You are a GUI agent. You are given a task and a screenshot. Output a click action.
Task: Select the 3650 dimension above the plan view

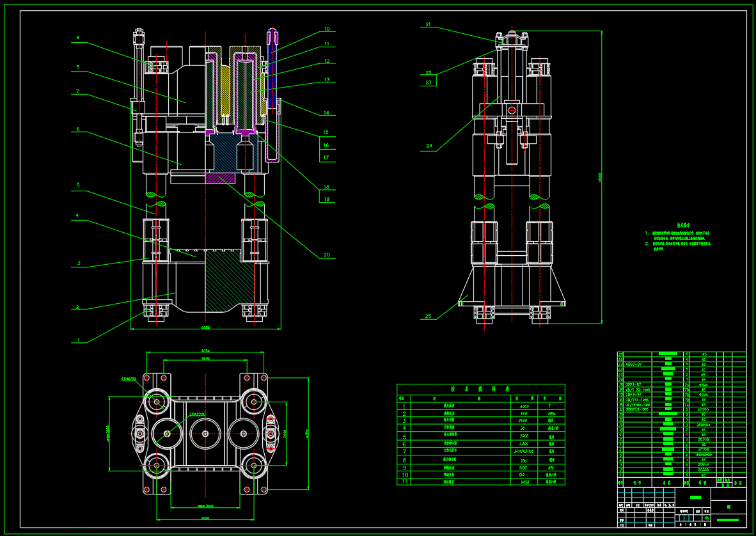(205, 359)
